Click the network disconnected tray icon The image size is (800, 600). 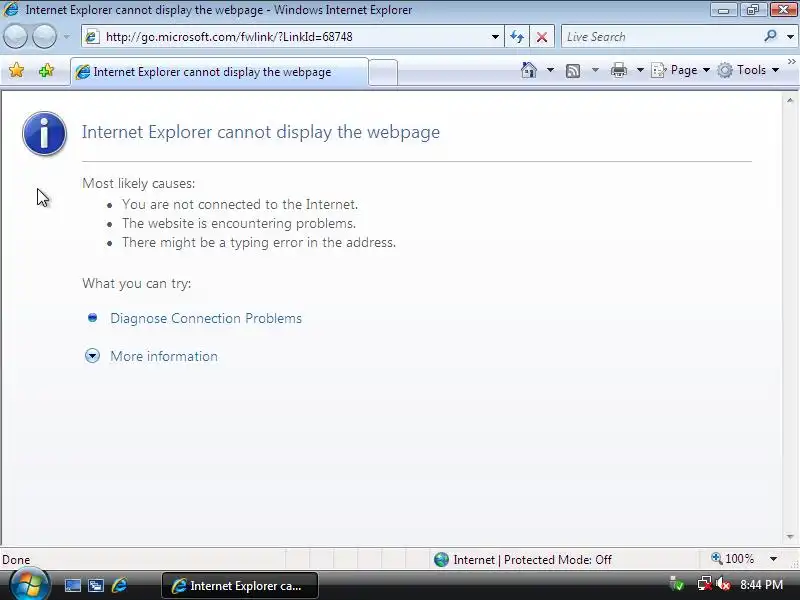tap(704, 584)
